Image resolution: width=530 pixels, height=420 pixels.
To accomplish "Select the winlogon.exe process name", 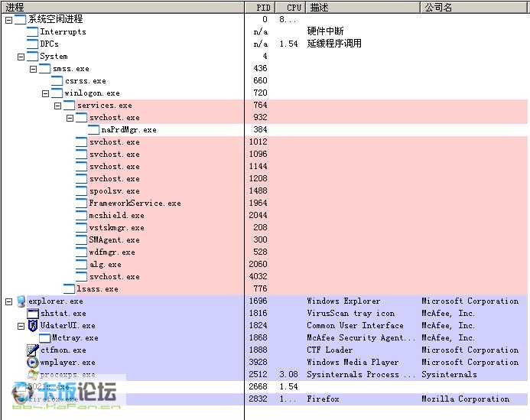I will 92,93.
